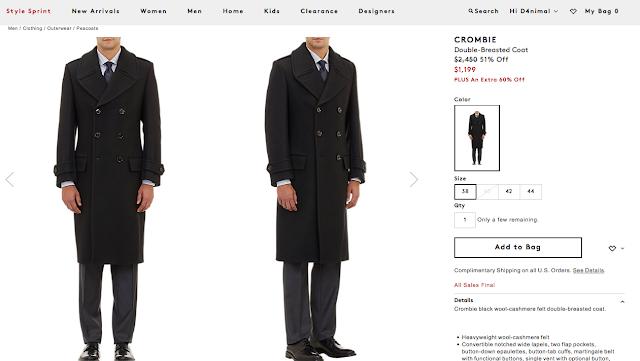Open the Outerwear breadcrumb link
The height and width of the screenshot is (361, 640).
click(x=59, y=28)
